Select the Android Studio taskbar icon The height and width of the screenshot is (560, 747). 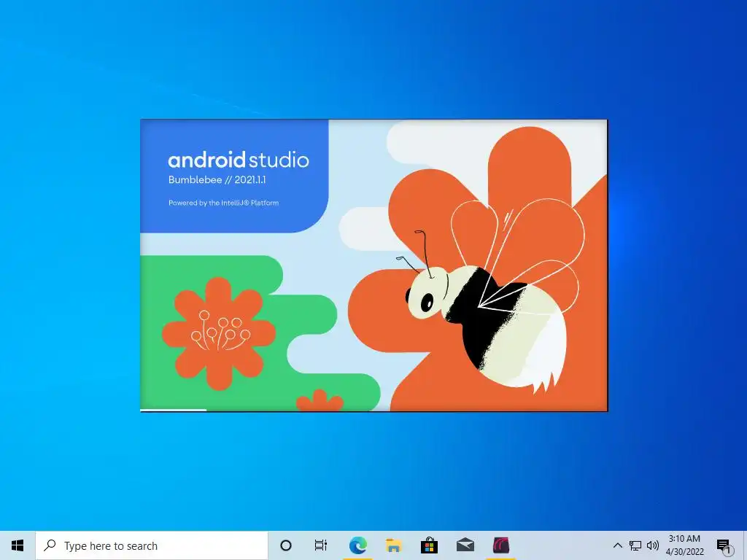click(x=500, y=545)
